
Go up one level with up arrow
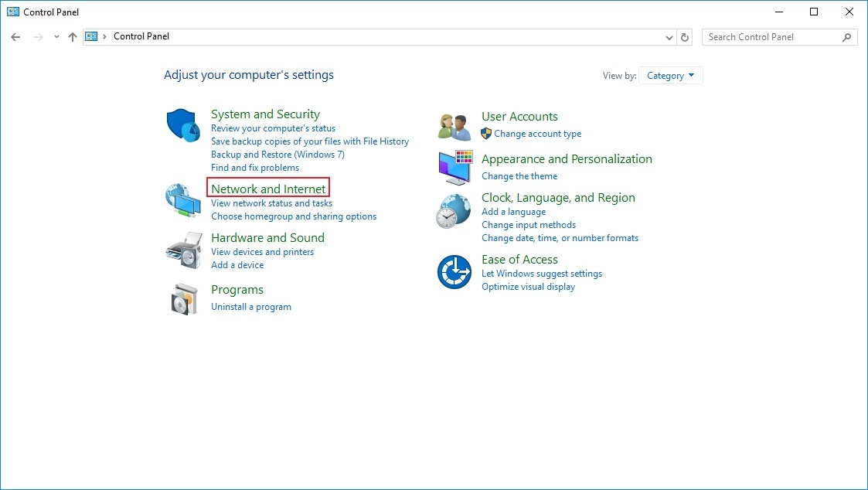[73, 37]
